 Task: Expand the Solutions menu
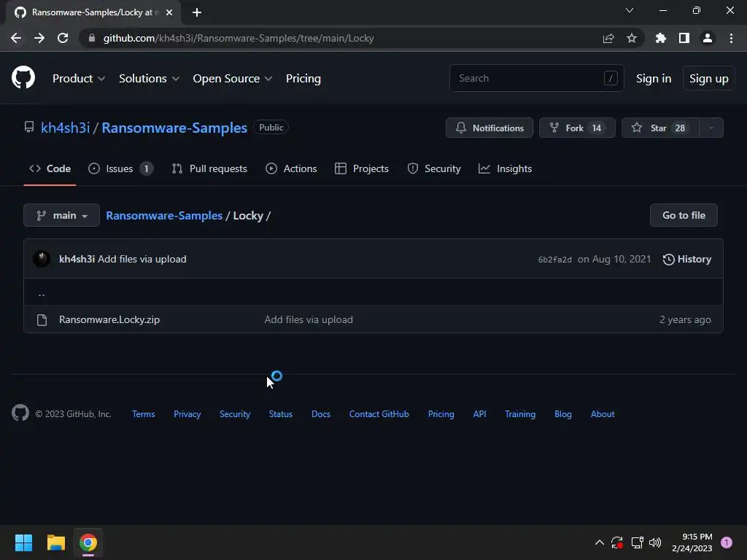coord(149,79)
